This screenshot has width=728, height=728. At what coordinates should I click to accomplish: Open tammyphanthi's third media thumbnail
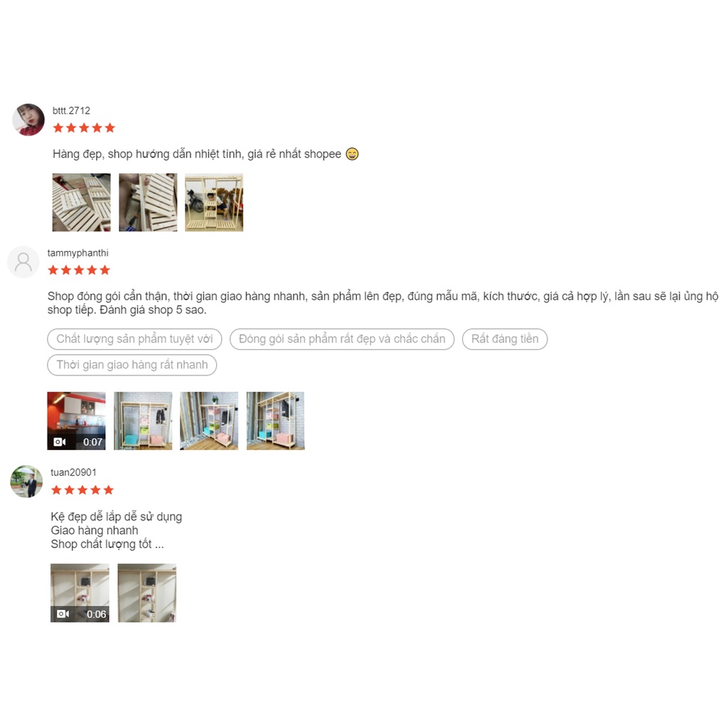click(209, 421)
